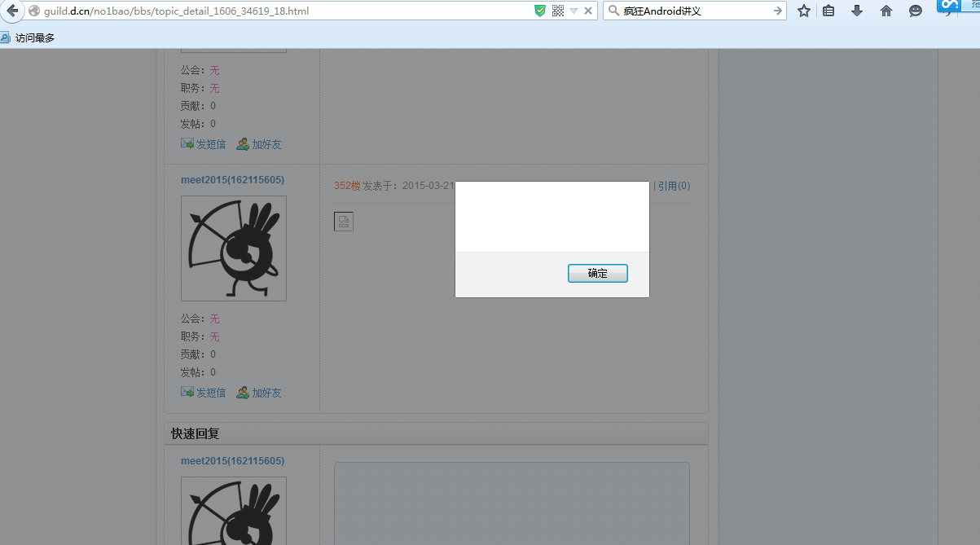This screenshot has width=980, height=545.
Task: Click the 引用(0) quote link
Action: 674,186
